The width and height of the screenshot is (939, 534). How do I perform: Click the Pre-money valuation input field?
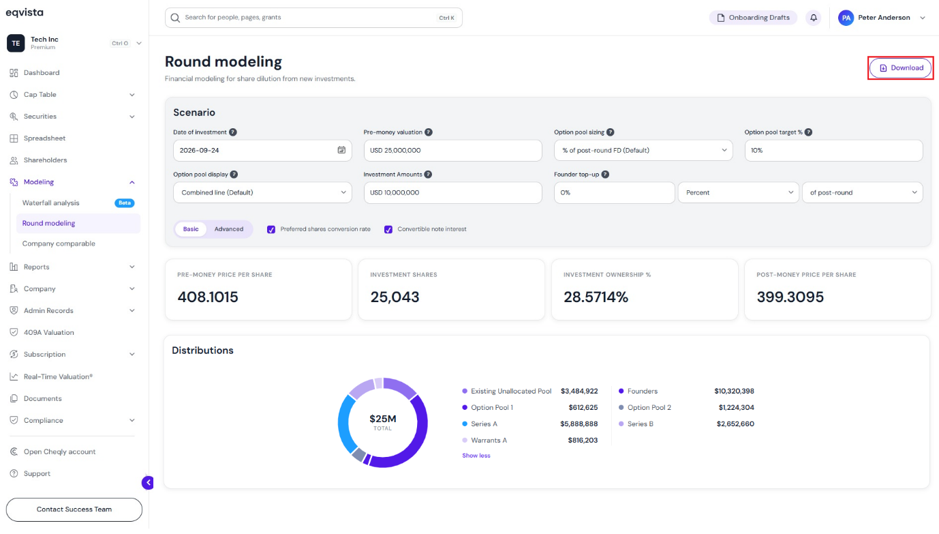(x=453, y=150)
